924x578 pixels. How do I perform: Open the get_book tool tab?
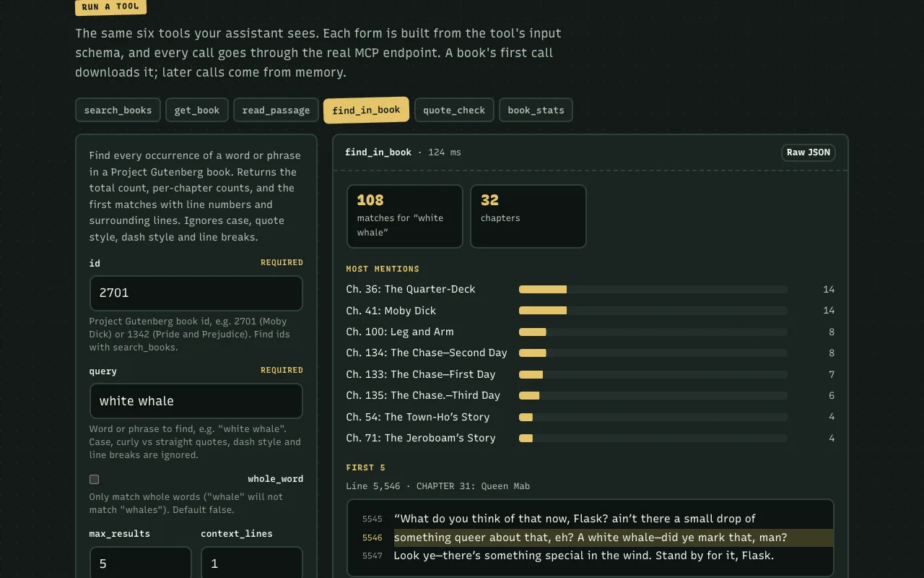[x=197, y=110]
